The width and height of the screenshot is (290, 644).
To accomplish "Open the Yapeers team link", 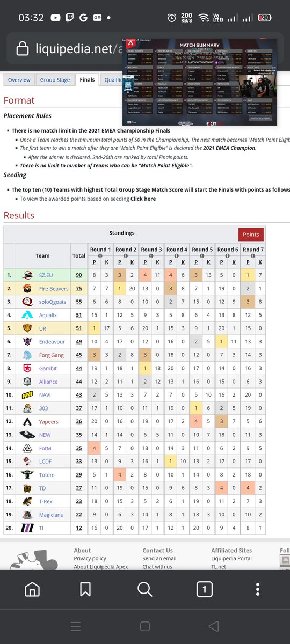I will [x=49, y=421].
